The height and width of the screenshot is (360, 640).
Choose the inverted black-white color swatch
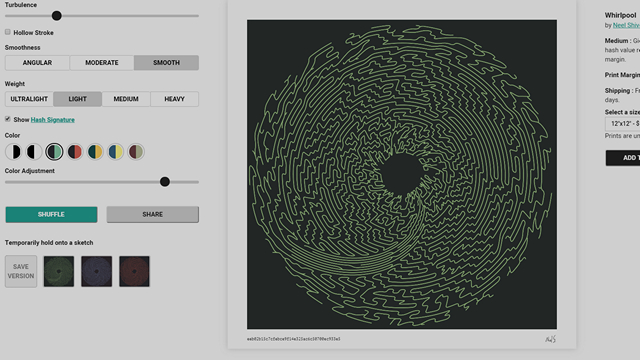[34, 152]
